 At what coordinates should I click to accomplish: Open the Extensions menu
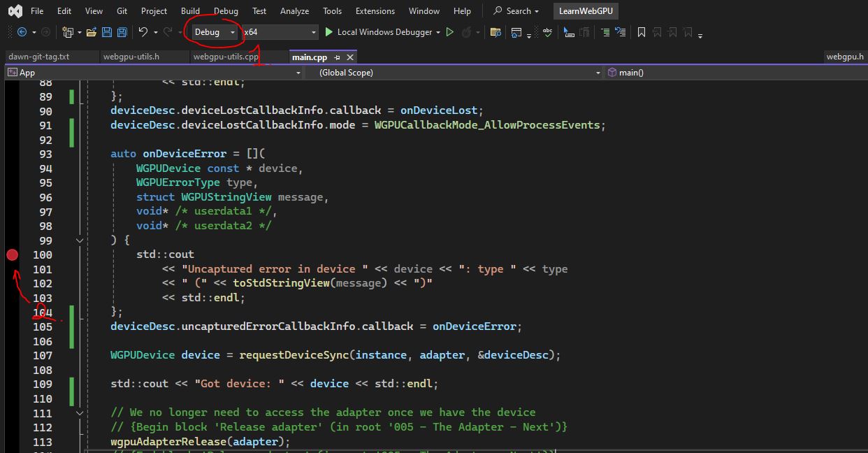pos(375,11)
